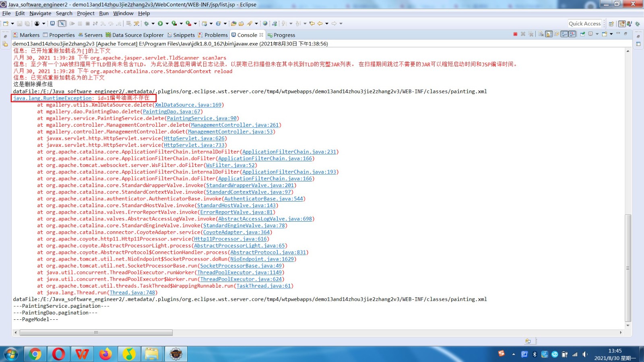This screenshot has width=644, height=362.
Task: Switch to the Progress tab
Action: (281, 35)
